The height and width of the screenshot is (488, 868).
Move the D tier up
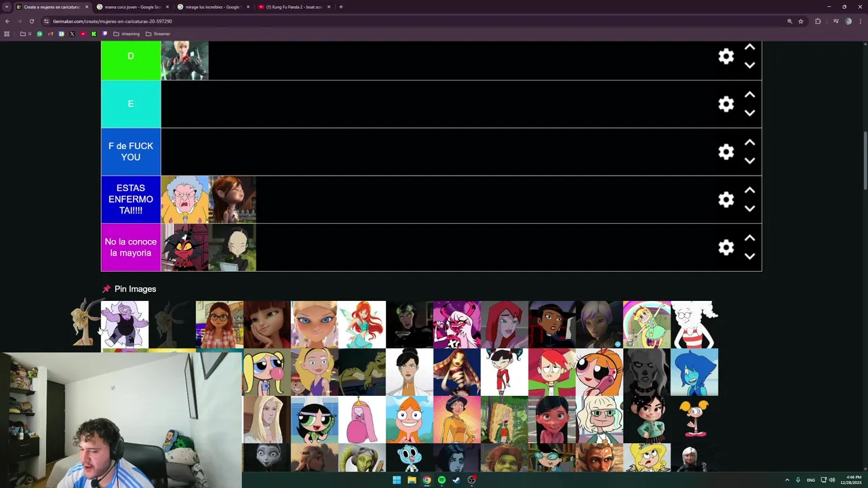tap(749, 47)
